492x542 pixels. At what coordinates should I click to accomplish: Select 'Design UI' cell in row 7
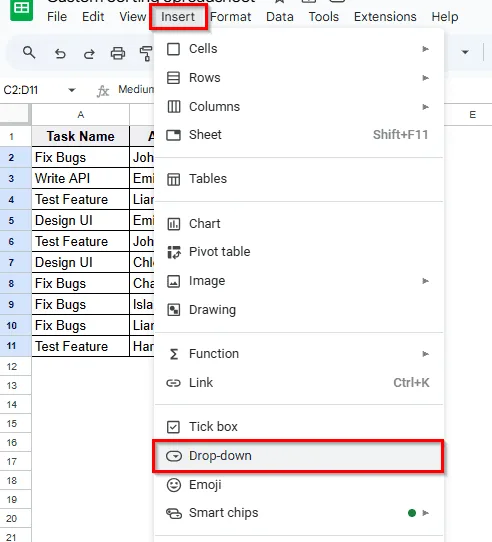coord(80,262)
